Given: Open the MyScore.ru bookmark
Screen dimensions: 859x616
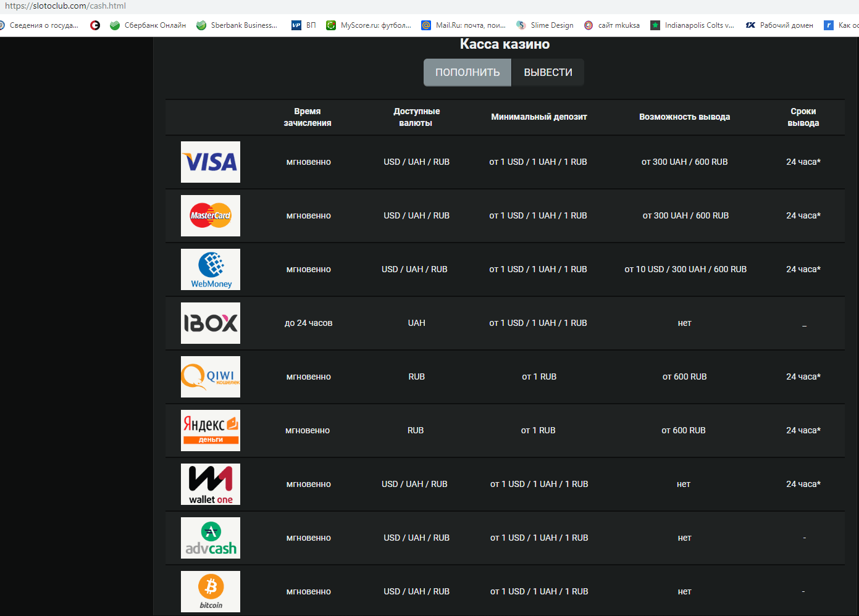Looking at the screenshot, I should pyautogui.click(x=369, y=25).
